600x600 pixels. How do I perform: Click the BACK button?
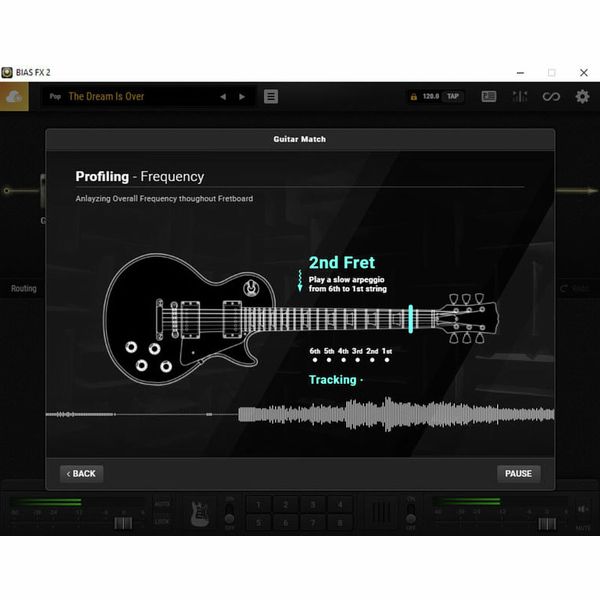pos(80,473)
